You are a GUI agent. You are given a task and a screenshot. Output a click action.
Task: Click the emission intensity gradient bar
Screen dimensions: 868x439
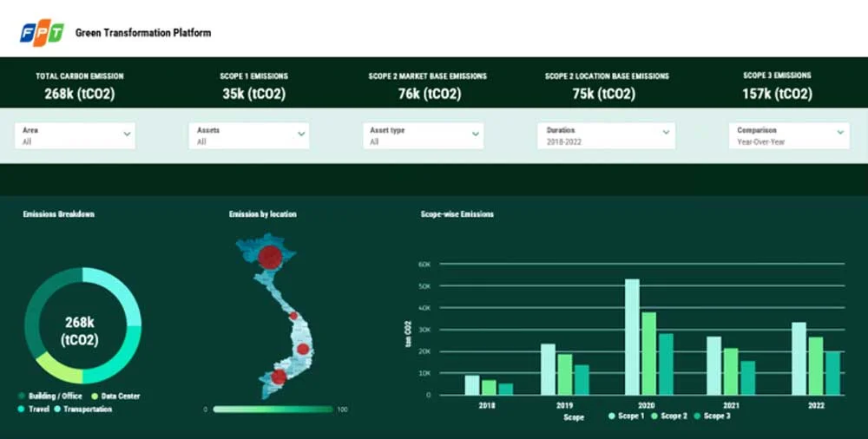[x=273, y=410]
